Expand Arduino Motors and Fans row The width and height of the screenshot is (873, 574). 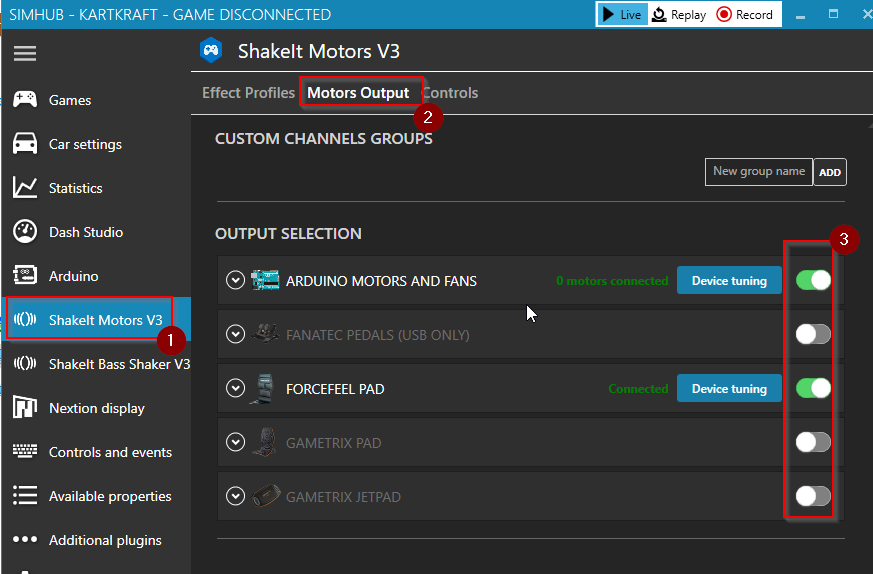tap(236, 280)
